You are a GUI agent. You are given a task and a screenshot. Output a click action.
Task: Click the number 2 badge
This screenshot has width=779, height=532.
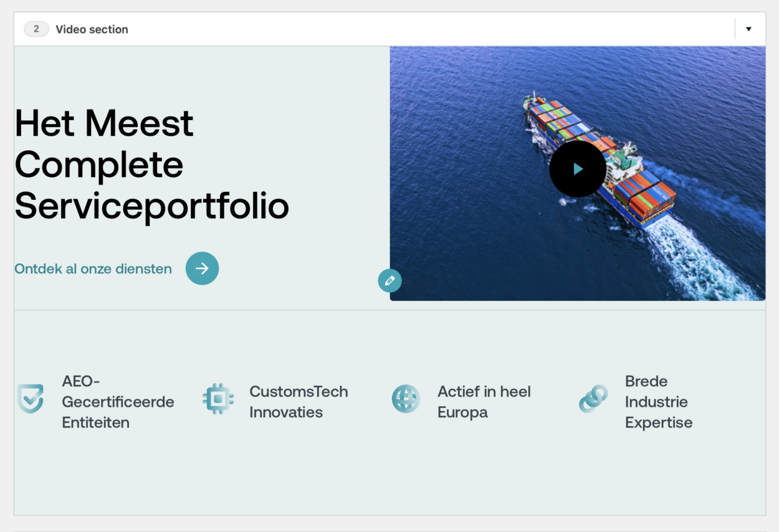pyautogui.click(x=36, y=29)
